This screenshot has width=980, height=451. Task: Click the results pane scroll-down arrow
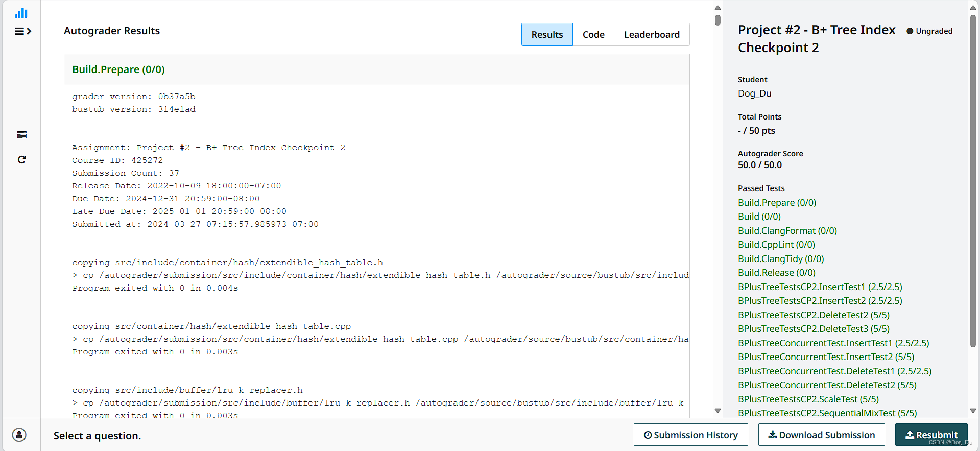718,411
